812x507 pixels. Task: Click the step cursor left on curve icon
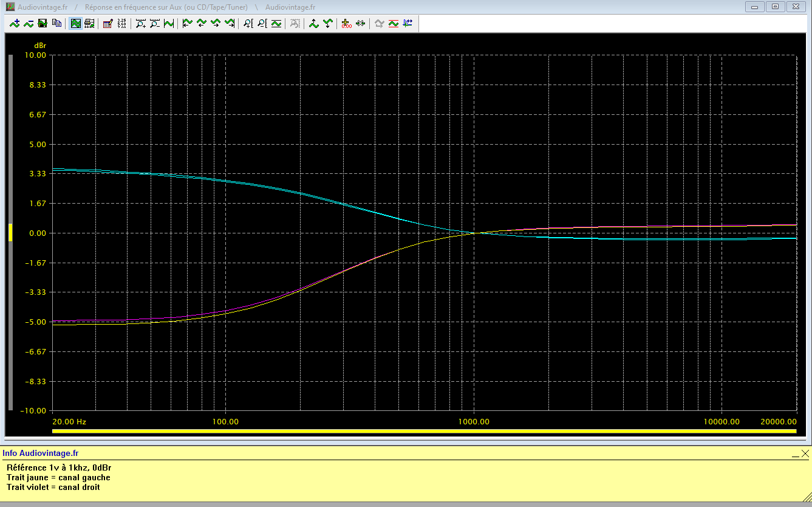(202, 24)
